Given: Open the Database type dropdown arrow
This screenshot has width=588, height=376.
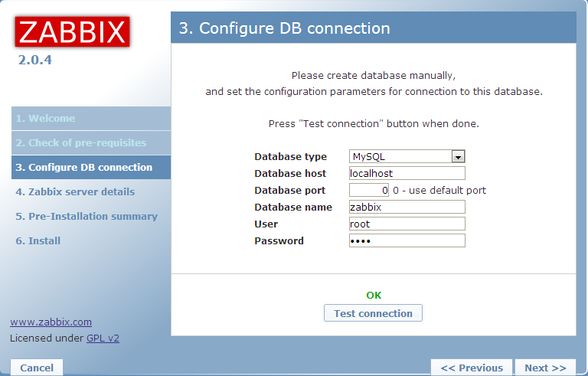Looking at the screenshot, I should [x=458, y=156].
